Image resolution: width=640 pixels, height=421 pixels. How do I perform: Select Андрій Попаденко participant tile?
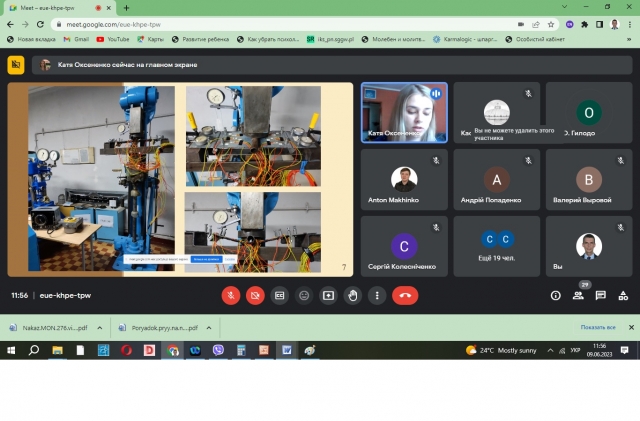(497, 179)
